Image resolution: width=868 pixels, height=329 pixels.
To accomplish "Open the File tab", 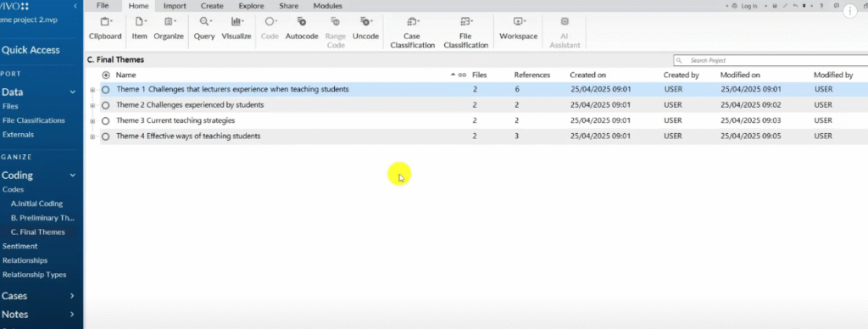I will (x=103, y=6).
